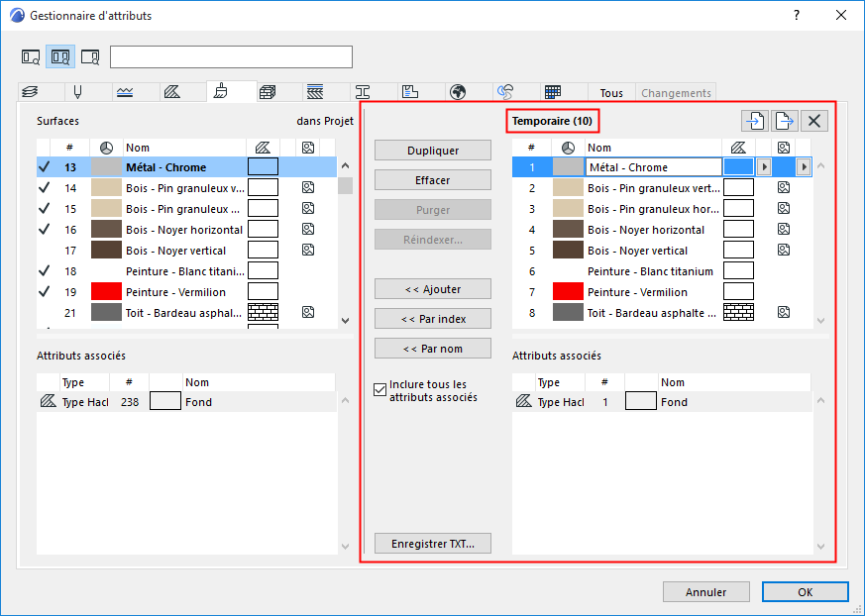Open fill dropdown arrow in temporary row 1
The width and height of the screenshot is (865, 616).
point(764,166)
